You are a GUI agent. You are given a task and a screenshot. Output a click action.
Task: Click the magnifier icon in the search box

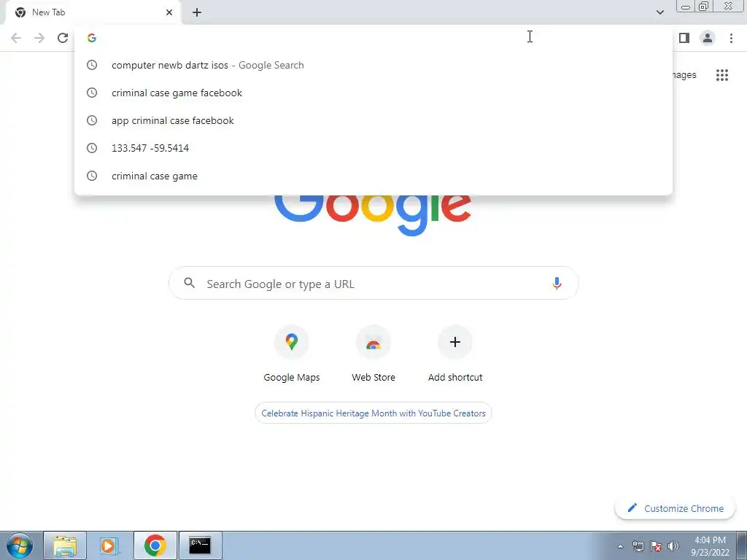point(189,283)
